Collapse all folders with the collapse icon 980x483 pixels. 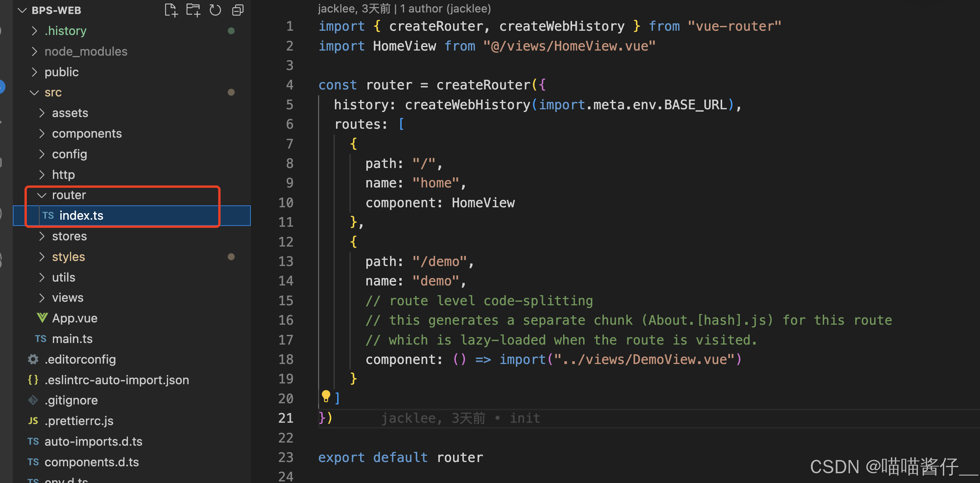[x=238, y=10]
